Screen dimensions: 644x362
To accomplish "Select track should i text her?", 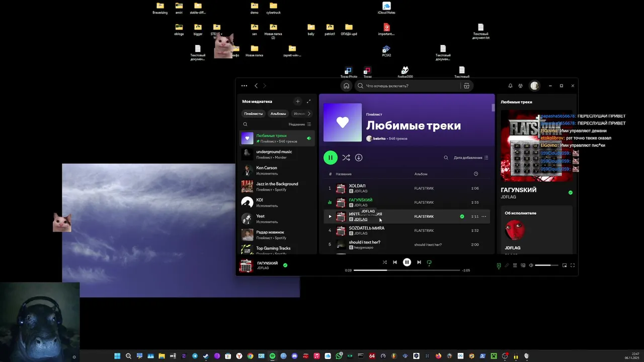I will pos(407,245).
